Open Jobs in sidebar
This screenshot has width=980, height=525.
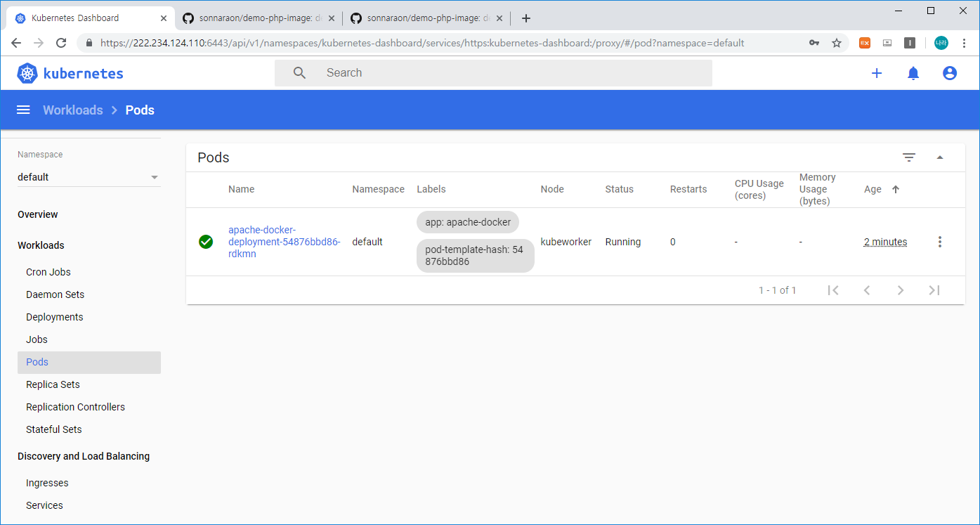(x=37, y=339)
